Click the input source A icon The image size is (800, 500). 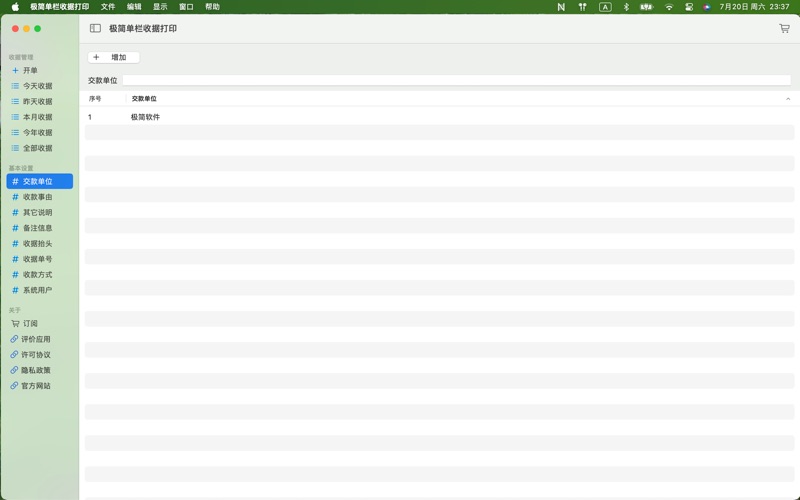tap(605, 7)
